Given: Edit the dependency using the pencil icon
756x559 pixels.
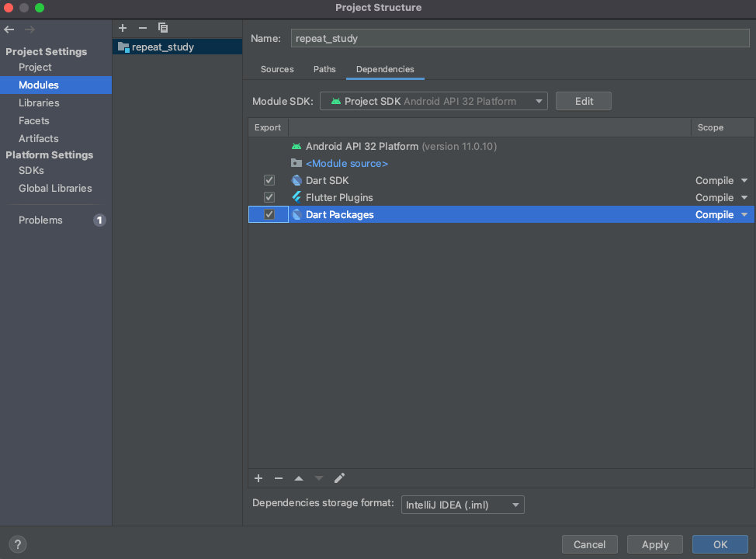Looking at the screenshot, I should 339,478.
